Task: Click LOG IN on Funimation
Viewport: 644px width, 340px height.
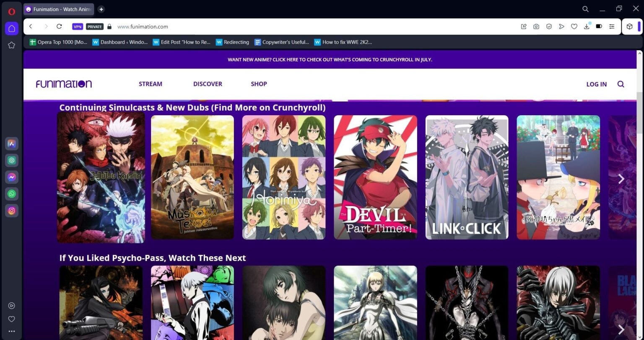Action: 596,84
